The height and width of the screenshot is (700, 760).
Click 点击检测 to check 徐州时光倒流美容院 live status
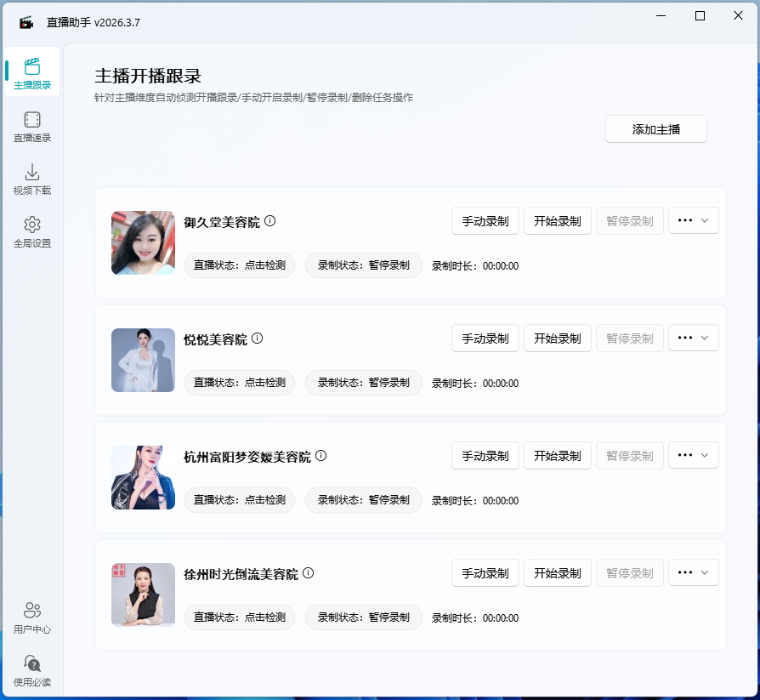pos(239,617)
